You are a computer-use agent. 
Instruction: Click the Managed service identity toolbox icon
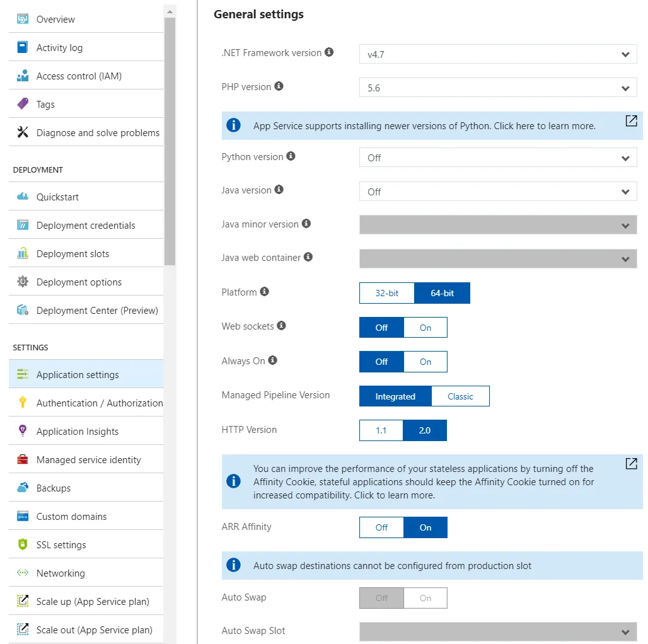pos(23,459)
